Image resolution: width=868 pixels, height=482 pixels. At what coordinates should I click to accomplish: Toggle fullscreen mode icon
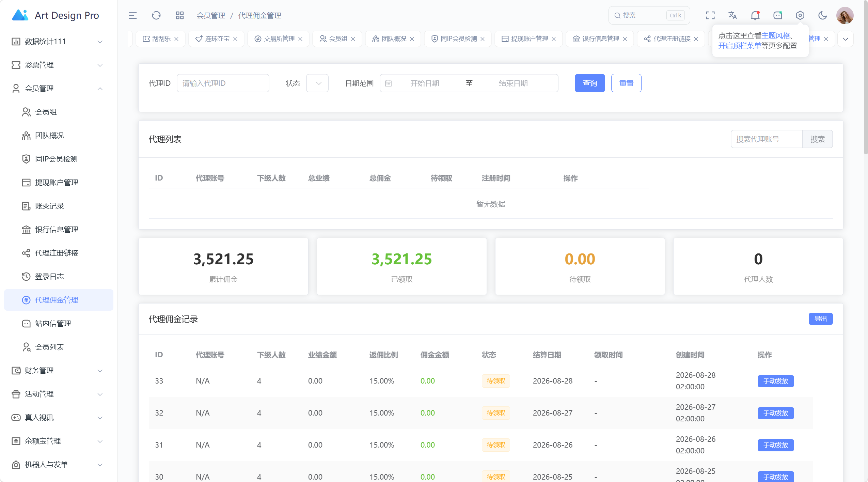(710, 15)
